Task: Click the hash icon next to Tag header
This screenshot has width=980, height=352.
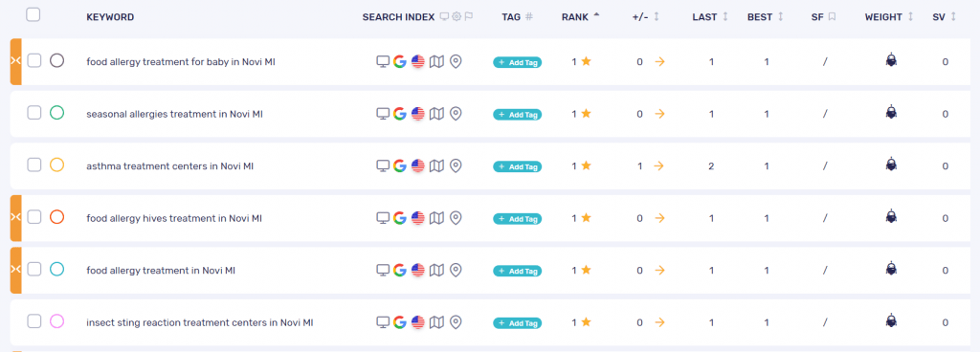Action: click(x=528, y=17)
